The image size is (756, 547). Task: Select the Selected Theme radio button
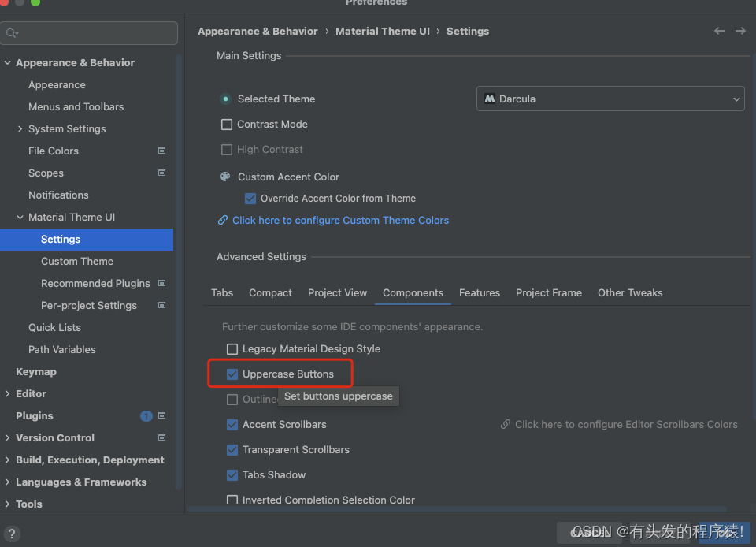point(225,99)
